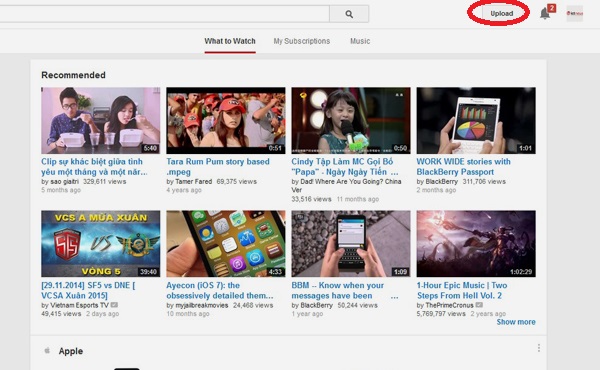Play the SF5 vs DNE thumbnail
The image size is (600, 370).
pos(101,244)
